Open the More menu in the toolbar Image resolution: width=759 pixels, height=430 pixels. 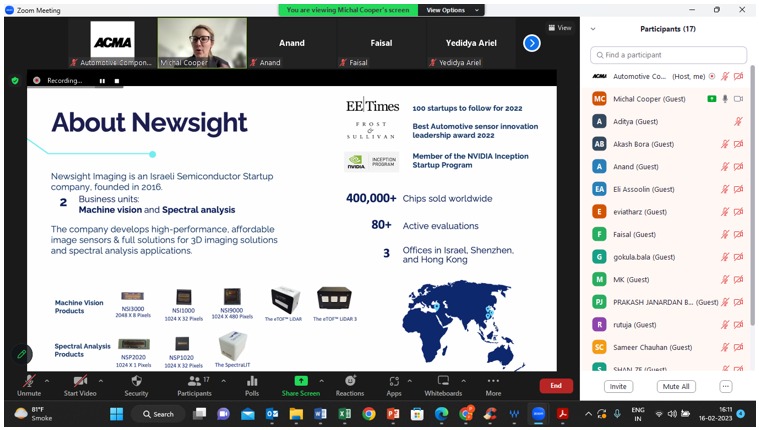(493, 381)
